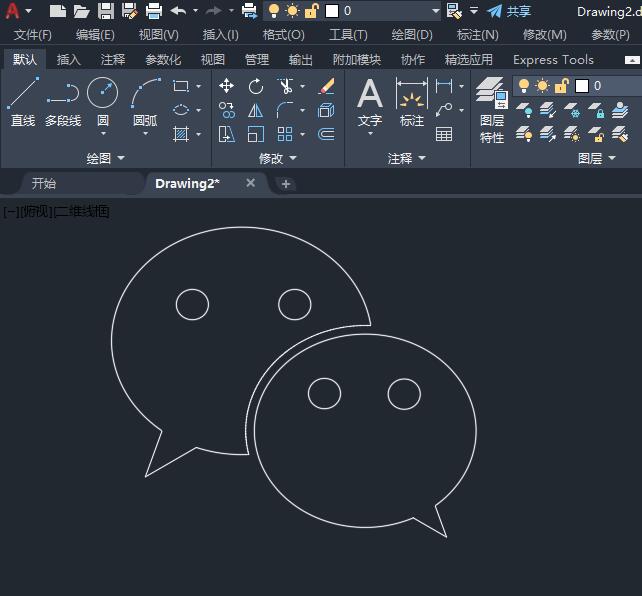Insert a Table from annotation panel
Image resolution: width=642 pixels, height=596 pixels.
click(444, 134)
